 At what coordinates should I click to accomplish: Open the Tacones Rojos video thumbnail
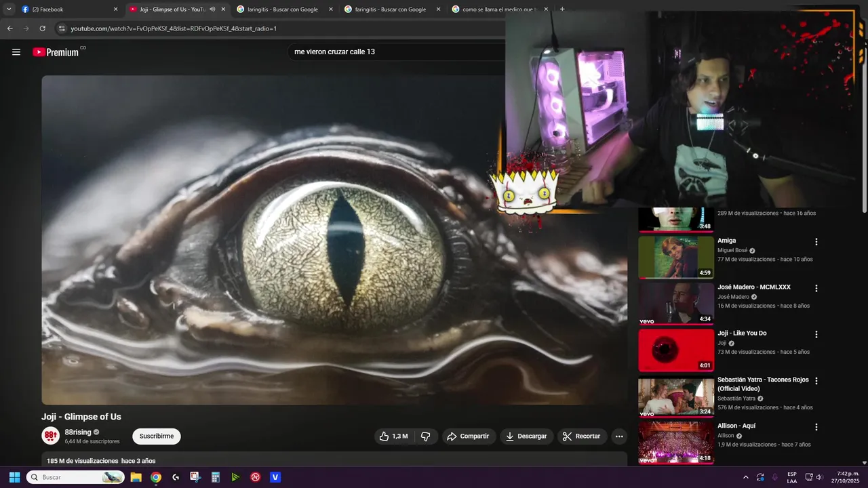point(676,396)
